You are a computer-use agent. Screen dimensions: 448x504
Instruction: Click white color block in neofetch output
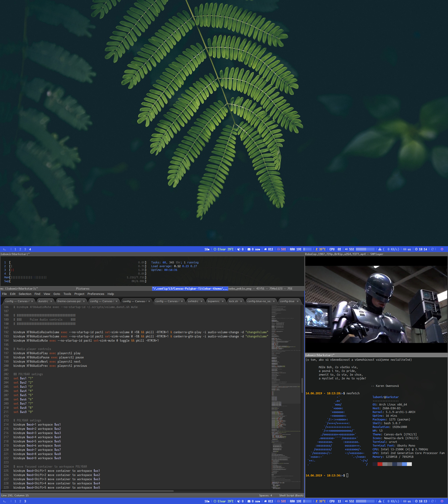[x=409, y=464]
